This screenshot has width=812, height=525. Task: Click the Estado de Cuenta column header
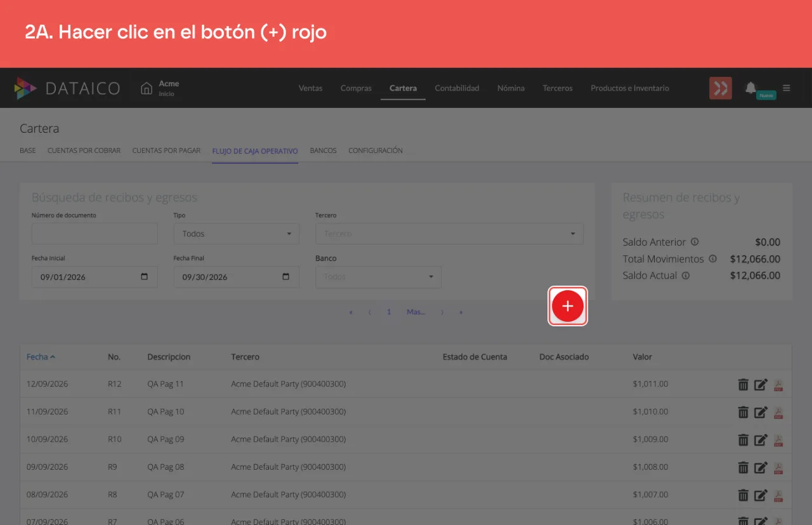[475, 357]
